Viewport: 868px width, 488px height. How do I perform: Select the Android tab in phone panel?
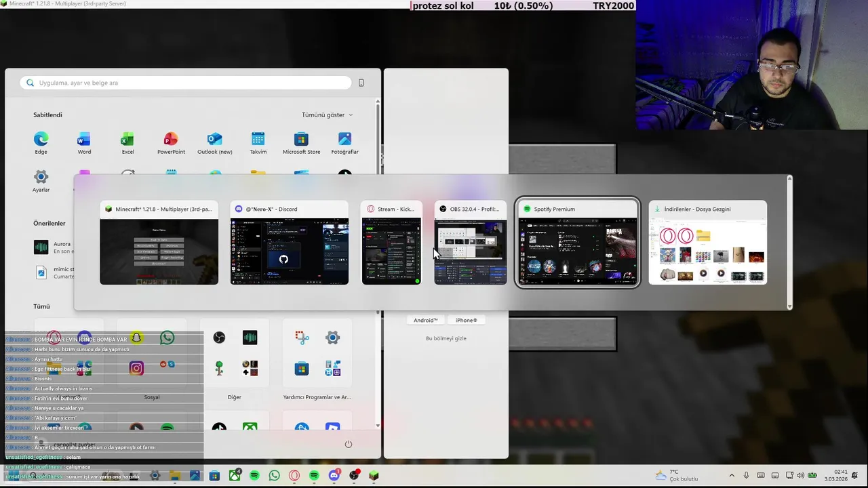[426, 321]
